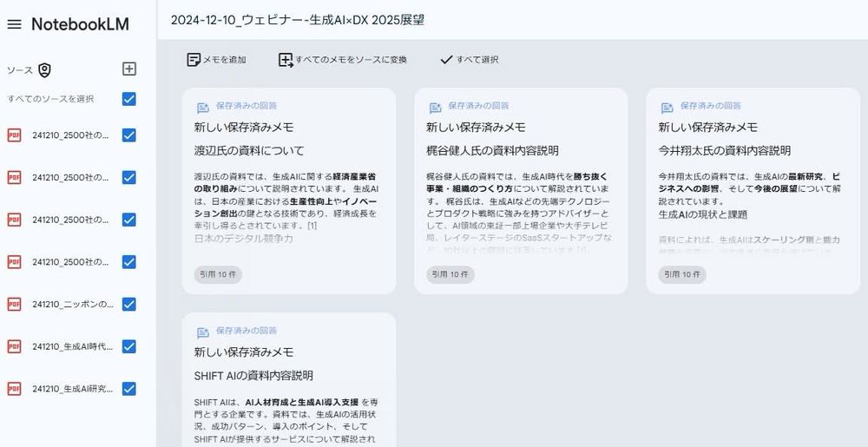This screenshot has height=447, width=868.
Task: Click the NotebookLM logo text
Action: pyautogui.click(x=80, y=24)
